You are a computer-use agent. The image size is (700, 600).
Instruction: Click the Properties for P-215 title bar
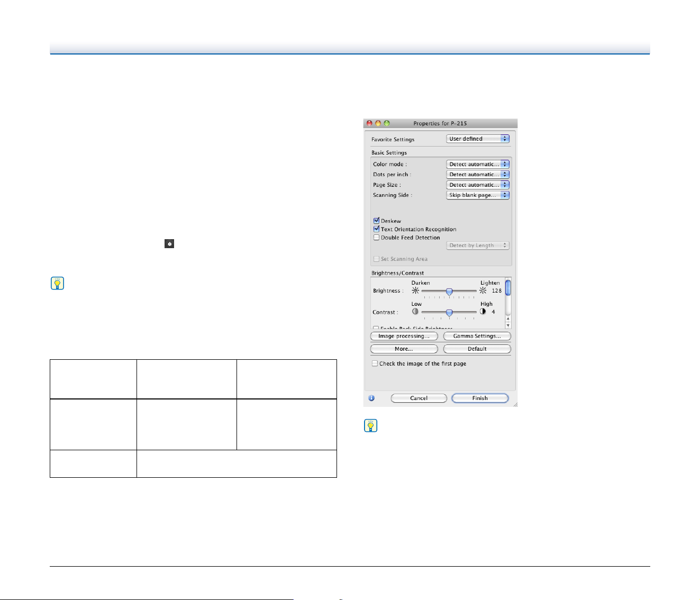[440, 123]
